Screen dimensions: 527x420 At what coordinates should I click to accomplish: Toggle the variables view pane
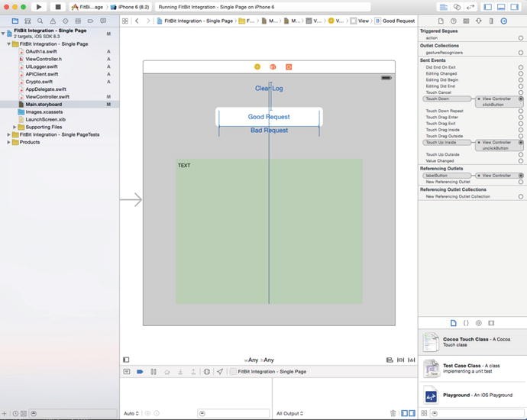point(404,413)
